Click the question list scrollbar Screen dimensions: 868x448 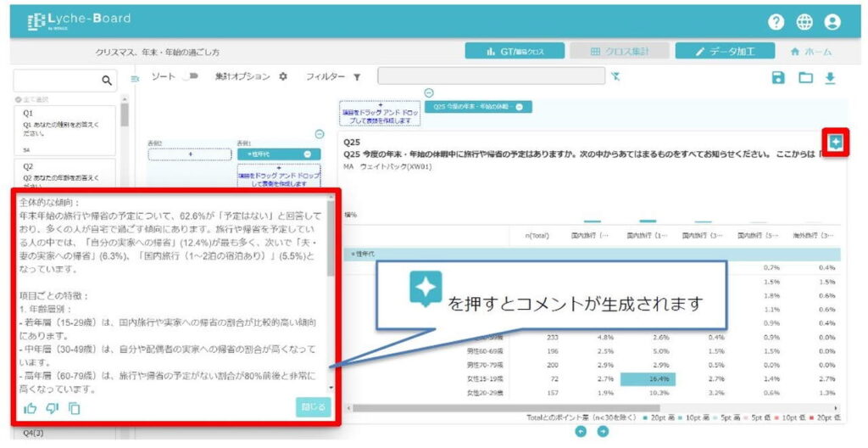[x=125, y=115]
